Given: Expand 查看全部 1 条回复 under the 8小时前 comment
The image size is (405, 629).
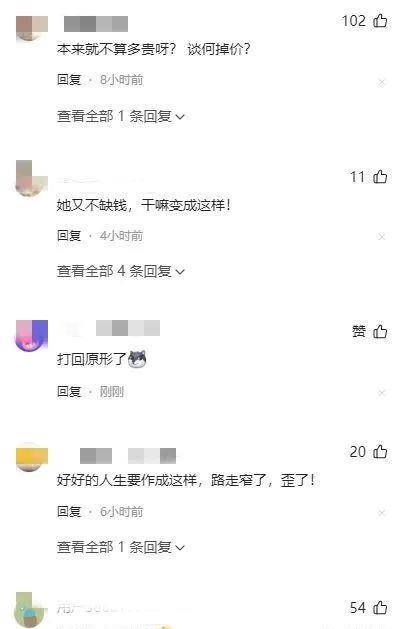Looking at the screenshot, I should (x=120, y=116).
